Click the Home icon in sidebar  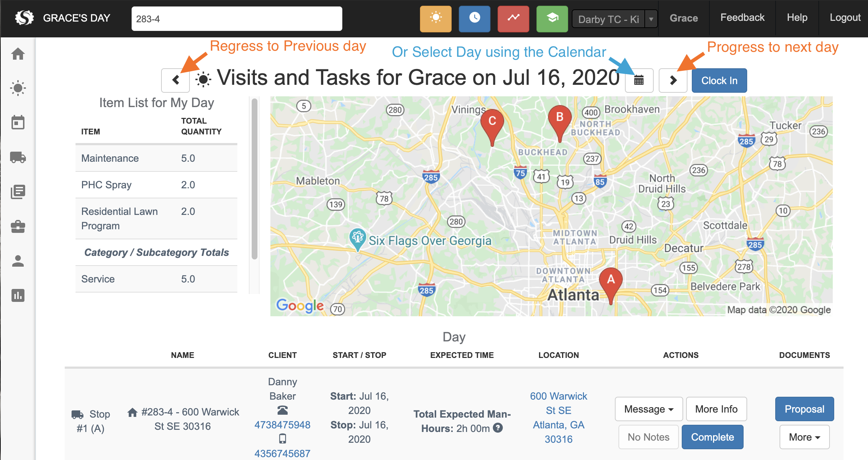point(18,54)
